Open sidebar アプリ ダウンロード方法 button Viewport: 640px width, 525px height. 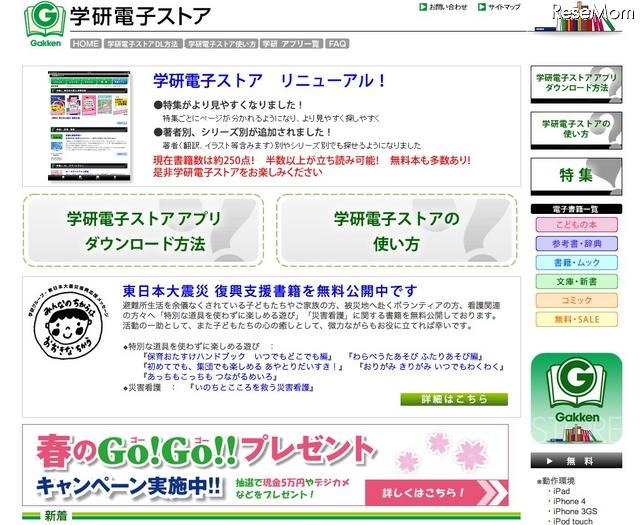coord(576,84)
